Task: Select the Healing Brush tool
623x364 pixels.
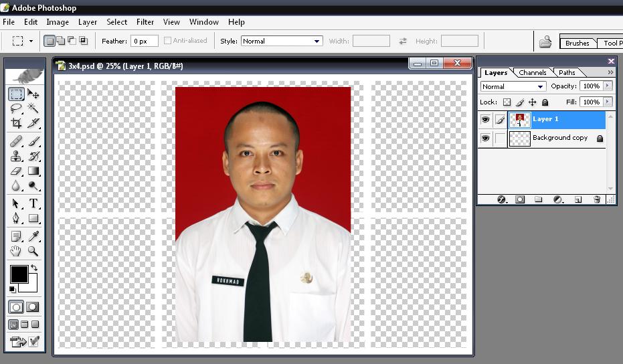Action: [x=16, y=141]
